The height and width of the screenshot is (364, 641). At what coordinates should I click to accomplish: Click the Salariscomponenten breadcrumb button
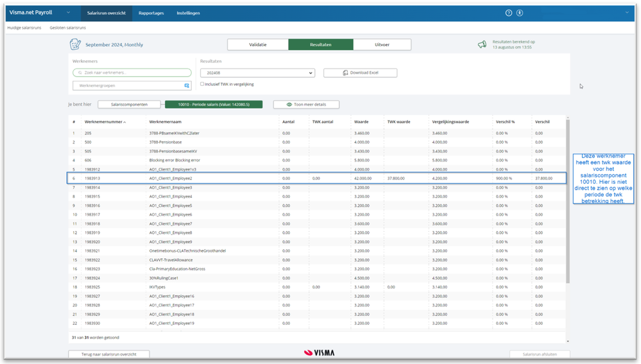pyautogui.click(x=129, y=104)
